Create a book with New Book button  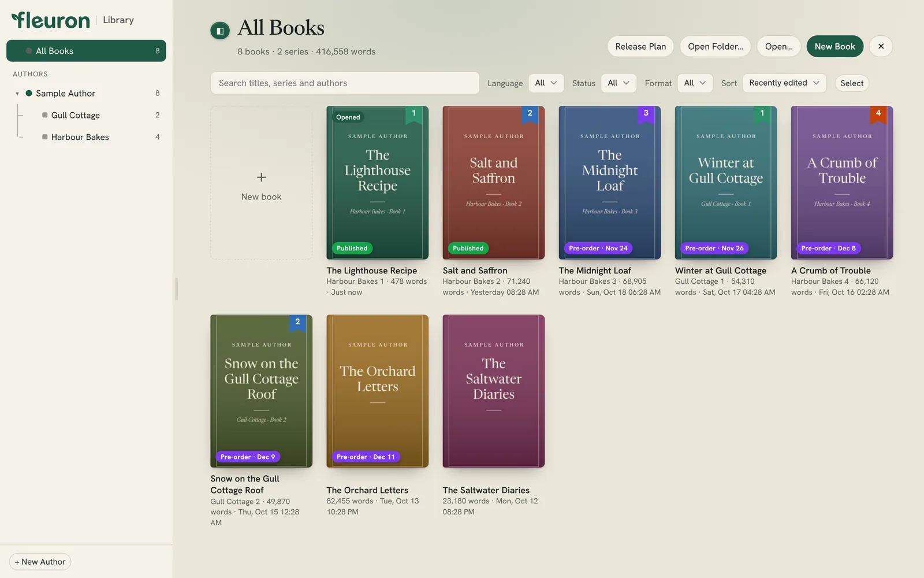834,46
